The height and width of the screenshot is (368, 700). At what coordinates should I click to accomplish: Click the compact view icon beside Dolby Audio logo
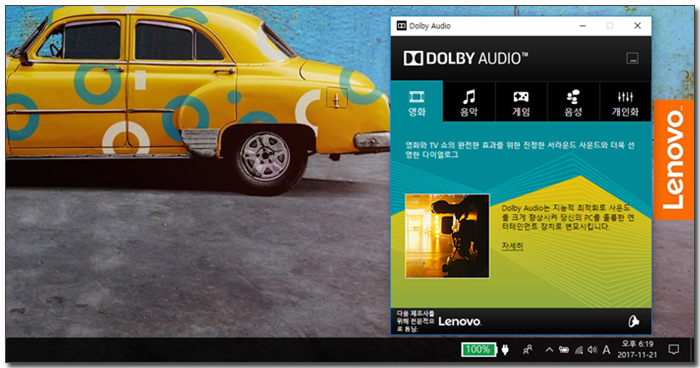pos(632,58)
